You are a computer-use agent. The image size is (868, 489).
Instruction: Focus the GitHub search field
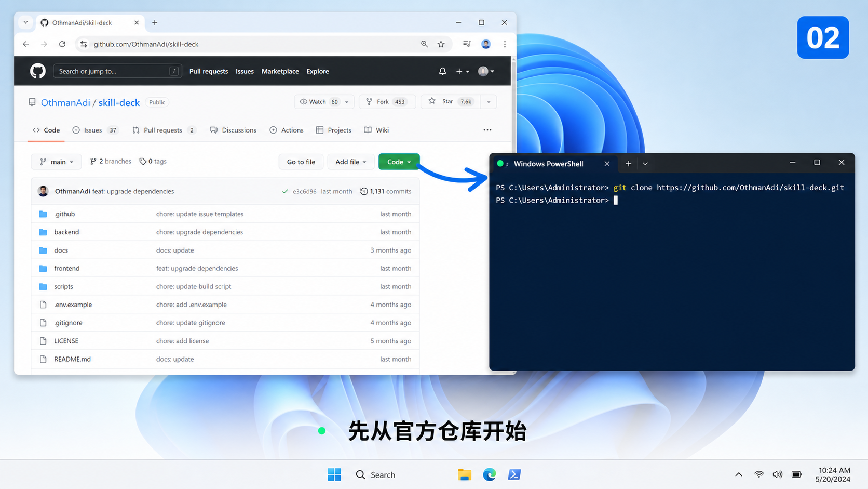(x=117, y=71)
